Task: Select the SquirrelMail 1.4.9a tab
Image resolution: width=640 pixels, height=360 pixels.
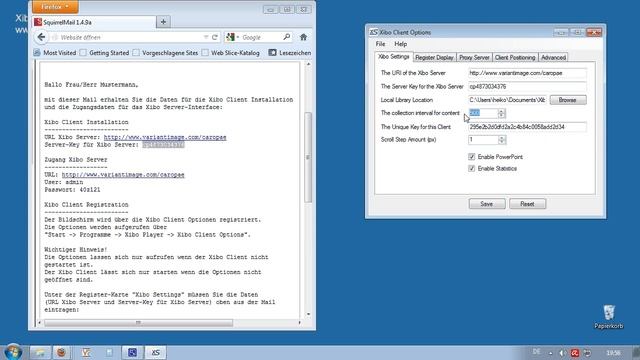Action: click(94, 22)
